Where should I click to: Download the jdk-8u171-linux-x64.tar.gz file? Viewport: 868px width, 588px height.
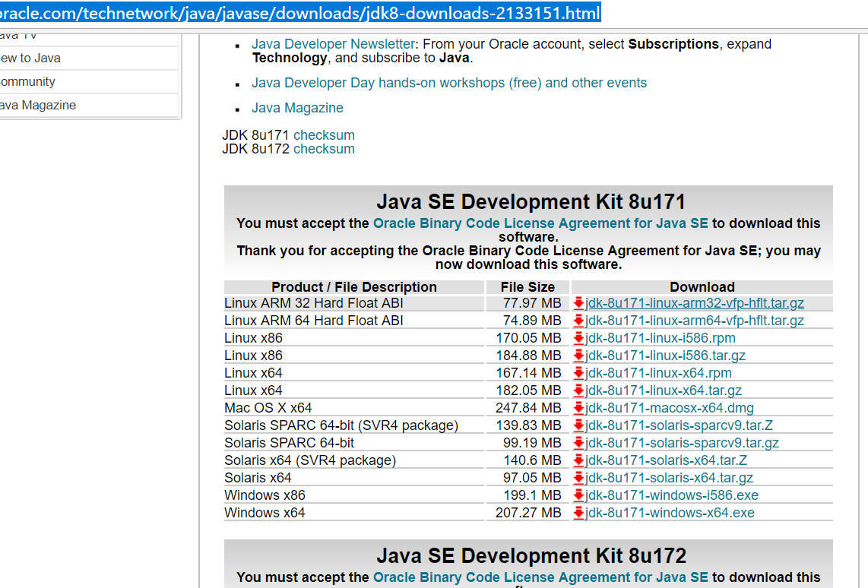pos(664,390)
